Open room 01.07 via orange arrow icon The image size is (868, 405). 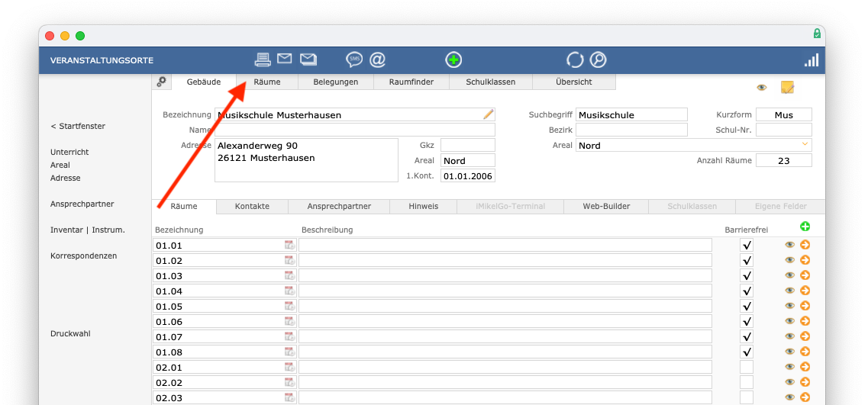(x=805, y=336)
